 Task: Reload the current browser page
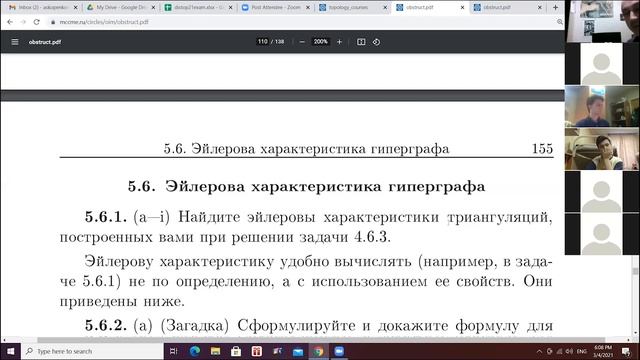point(37,22)
